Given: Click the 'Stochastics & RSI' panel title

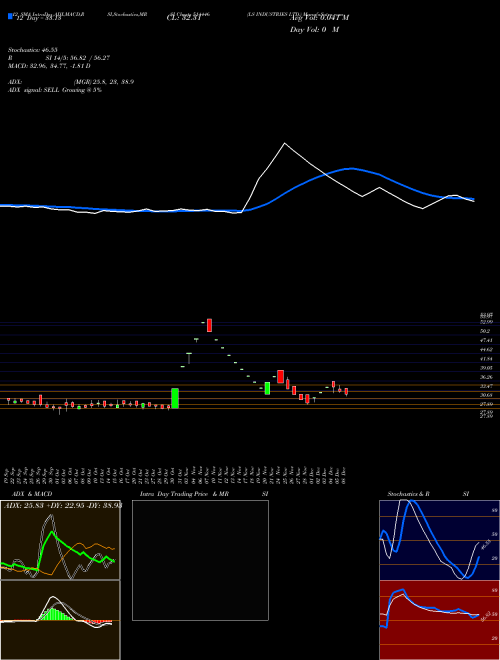Looking at the screenshot, I should coord(428,494).
